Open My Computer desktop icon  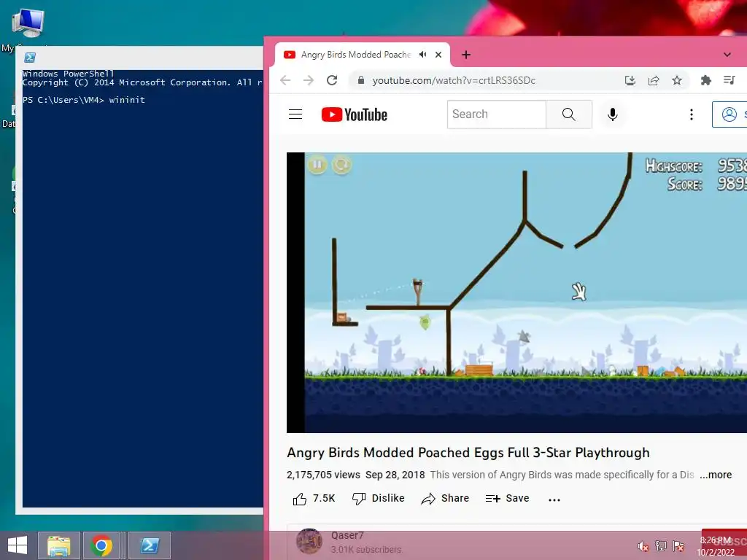pyautogui.click(x=27, y=28)
